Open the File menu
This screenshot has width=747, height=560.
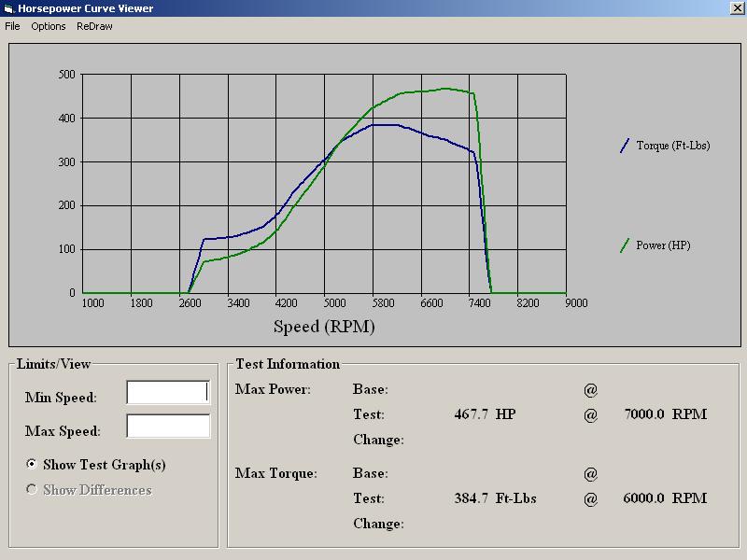point(12,26)
